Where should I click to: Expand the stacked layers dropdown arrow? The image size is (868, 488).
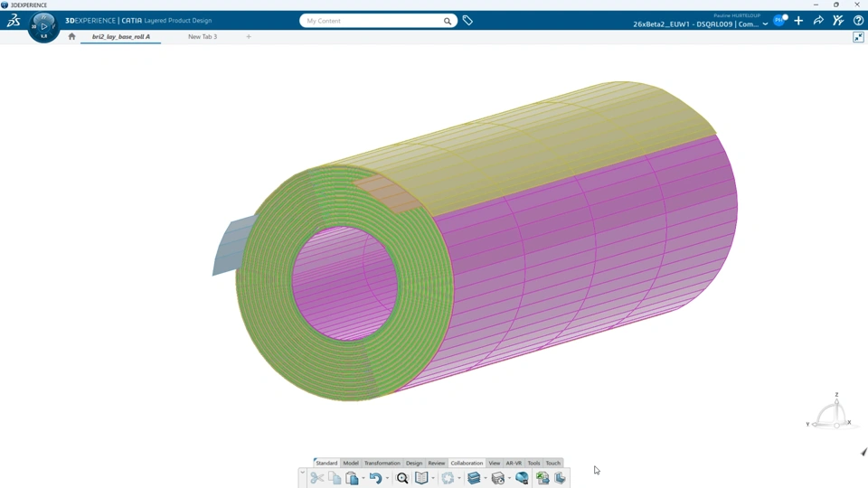[486, 479]
